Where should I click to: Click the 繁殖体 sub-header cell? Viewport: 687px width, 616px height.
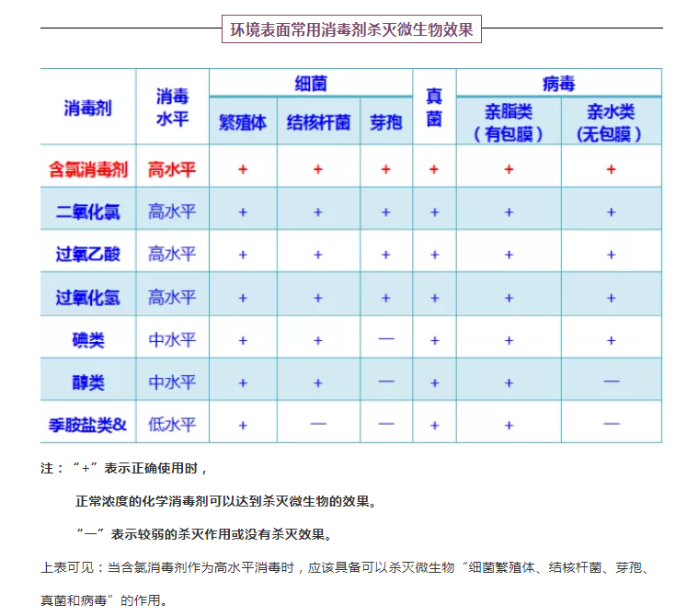[x=243, y=122]
